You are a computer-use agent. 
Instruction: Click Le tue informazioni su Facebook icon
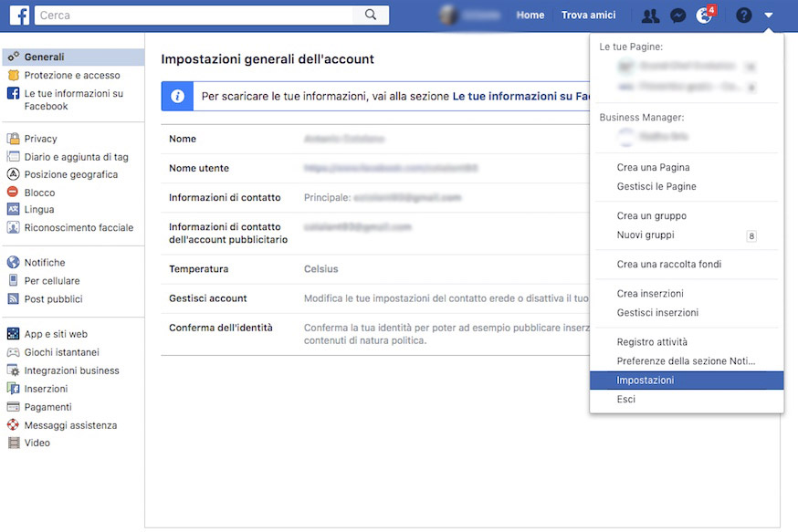14,94
